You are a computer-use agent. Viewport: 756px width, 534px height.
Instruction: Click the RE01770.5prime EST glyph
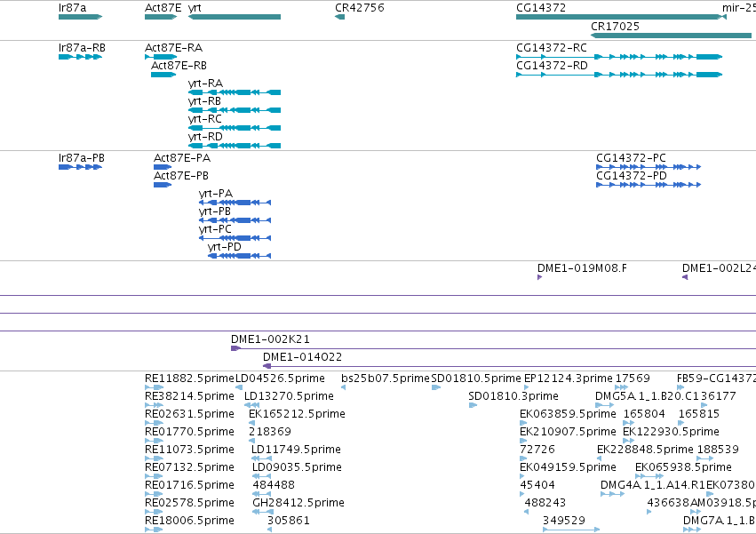(x=154, y=441)
